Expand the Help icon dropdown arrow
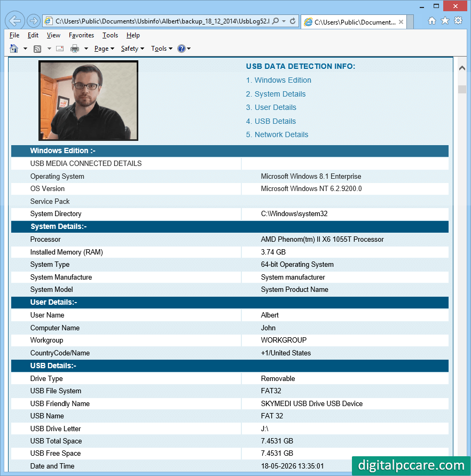This screenshot has height=476, width=471. 189,49
